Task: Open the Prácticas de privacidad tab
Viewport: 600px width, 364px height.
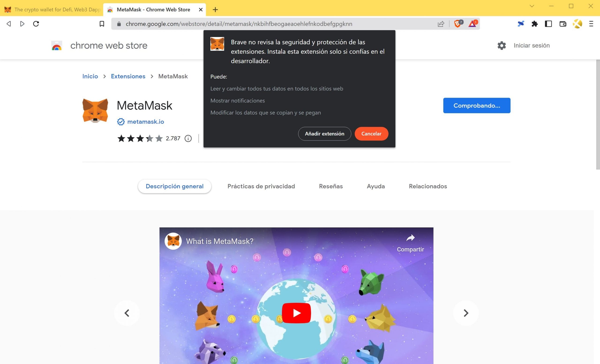Action: click(261, 186)
